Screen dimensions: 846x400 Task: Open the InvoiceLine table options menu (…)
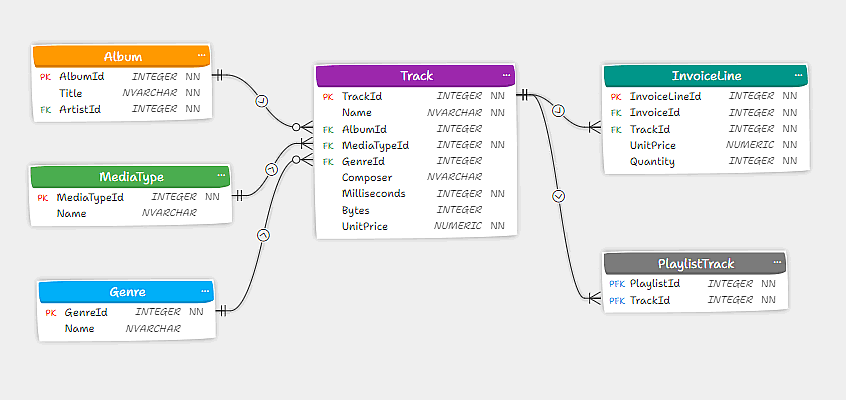click(x=798, y=75)
